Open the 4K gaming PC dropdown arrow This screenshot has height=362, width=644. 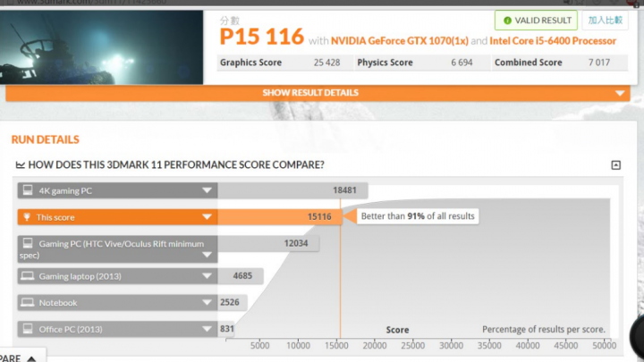tap(207, 190)
